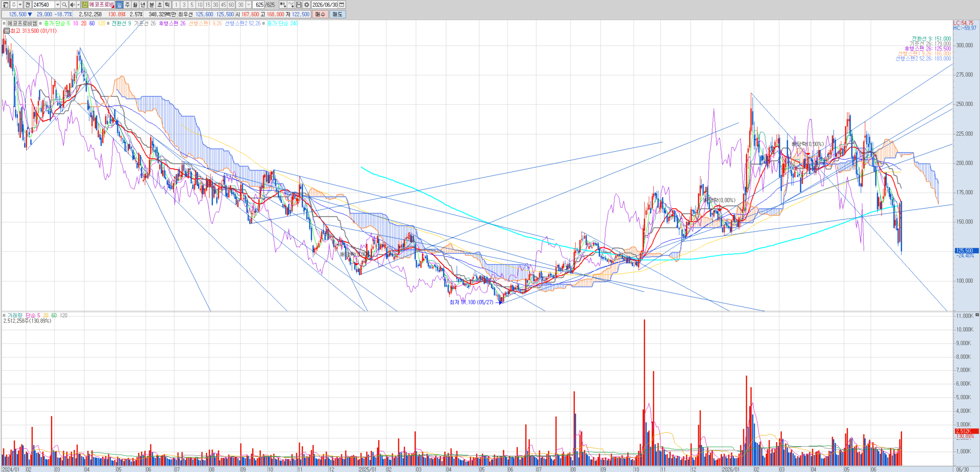Click the volume pane corner button icon
Image resolution: width=980 pixels, height=472 pixels.
pyautogui.click(x=977, y=314)
